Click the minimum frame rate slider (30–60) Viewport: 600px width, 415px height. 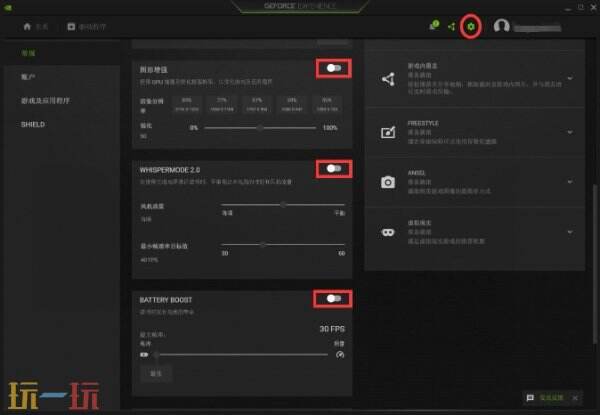tap(283, 244)
